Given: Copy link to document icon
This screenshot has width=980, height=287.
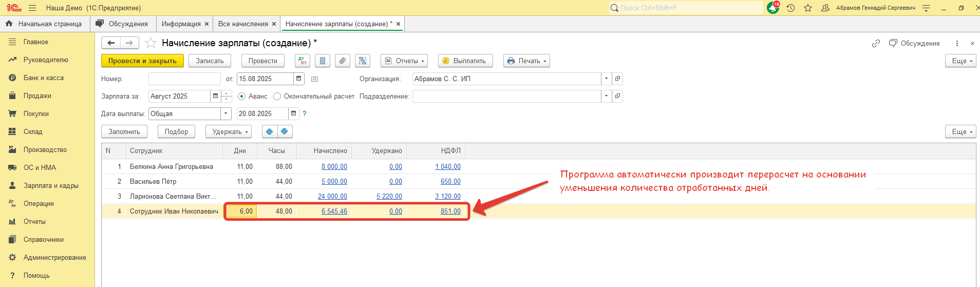Looking at the screenshot, I should tap(876, 44).
